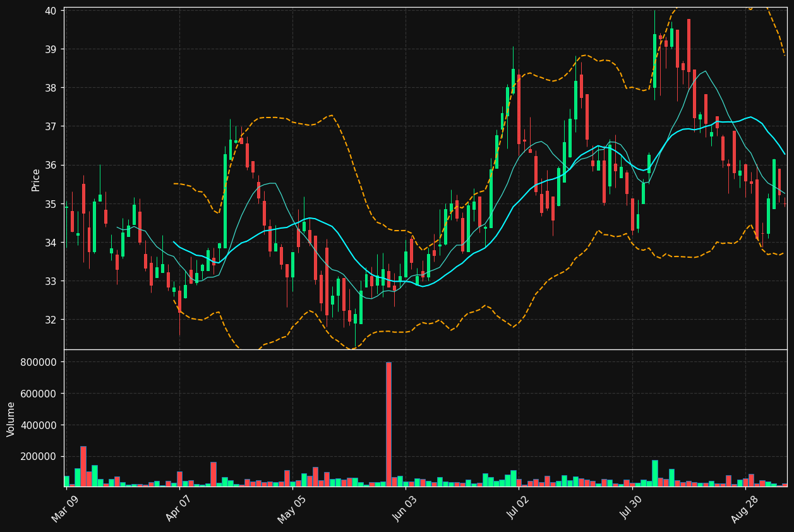Click the price axis value 35

coord(51,204)
